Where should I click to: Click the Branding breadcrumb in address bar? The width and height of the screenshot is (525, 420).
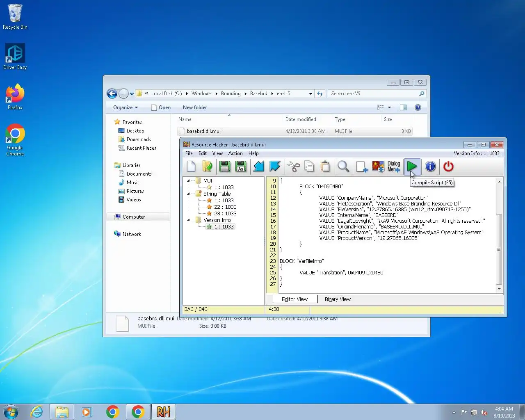pyautogui.click(x=231, y=94)
